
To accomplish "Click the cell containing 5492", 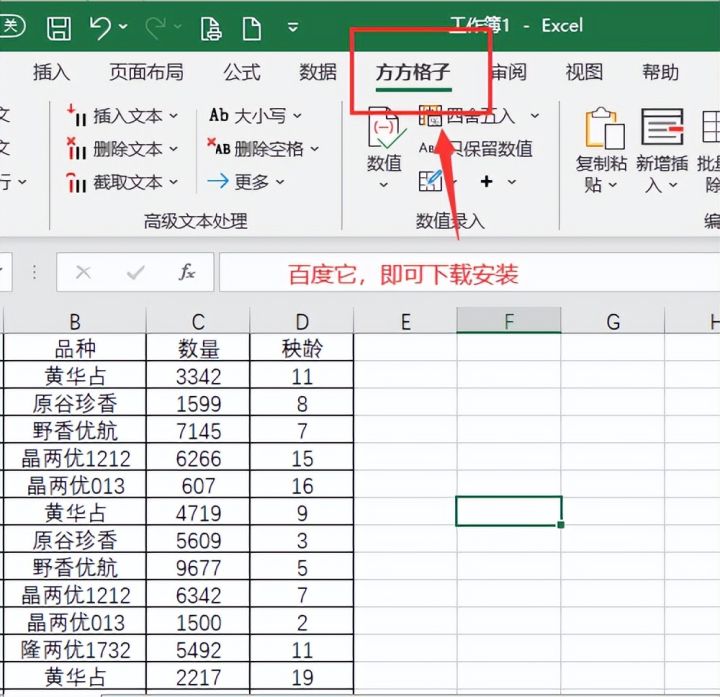I will coord(198,649).
